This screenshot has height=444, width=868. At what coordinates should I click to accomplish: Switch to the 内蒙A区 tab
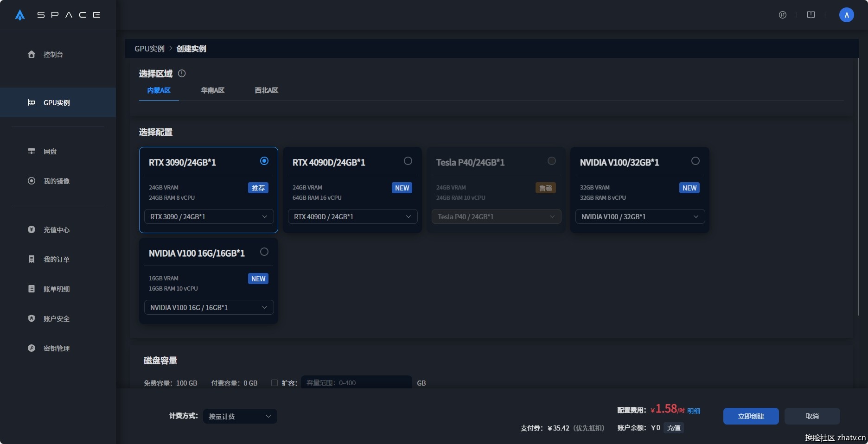tap(159, 90)
